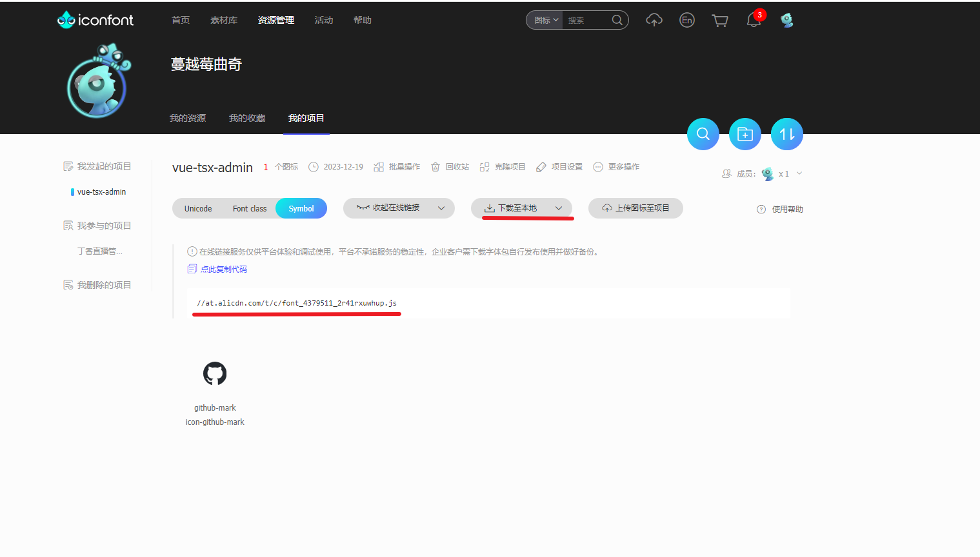Open the user avatar menu in header
The image size is (980, 557).
click(786, 20)
